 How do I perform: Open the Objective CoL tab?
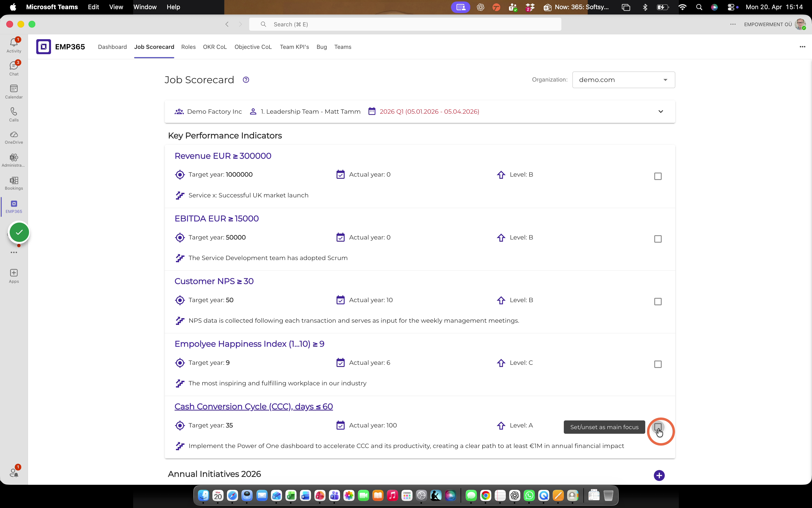[253, 47]
